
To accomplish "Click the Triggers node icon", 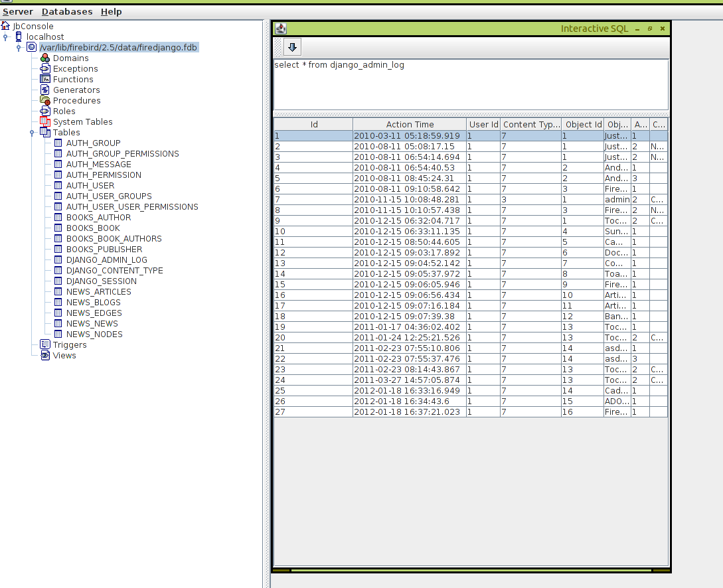I will click(45, 345).
